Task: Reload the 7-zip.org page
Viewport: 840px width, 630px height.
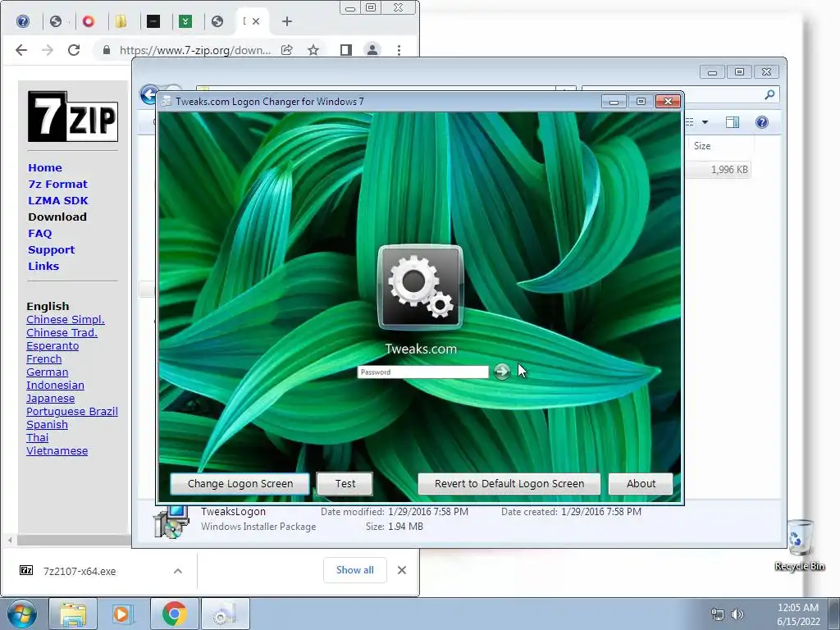Action: 74,50
